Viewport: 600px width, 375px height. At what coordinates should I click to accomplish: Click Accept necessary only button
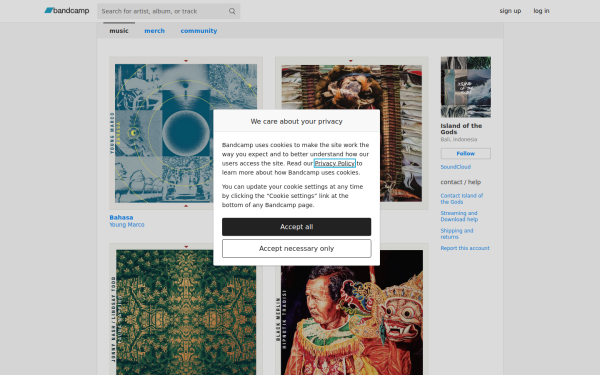point(297,249)
